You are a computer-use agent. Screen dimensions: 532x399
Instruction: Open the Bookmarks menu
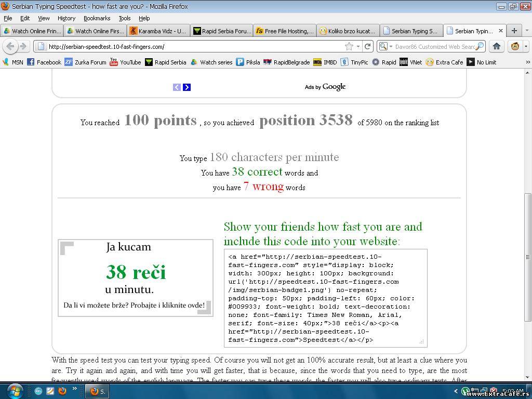pyautogui.click(x=97, y=18)
